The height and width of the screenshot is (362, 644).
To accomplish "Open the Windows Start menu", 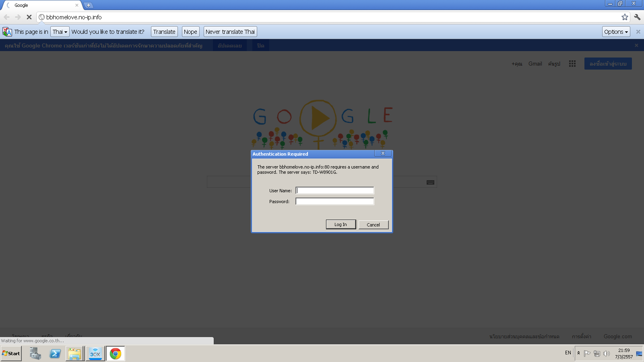I will [11, 354].
